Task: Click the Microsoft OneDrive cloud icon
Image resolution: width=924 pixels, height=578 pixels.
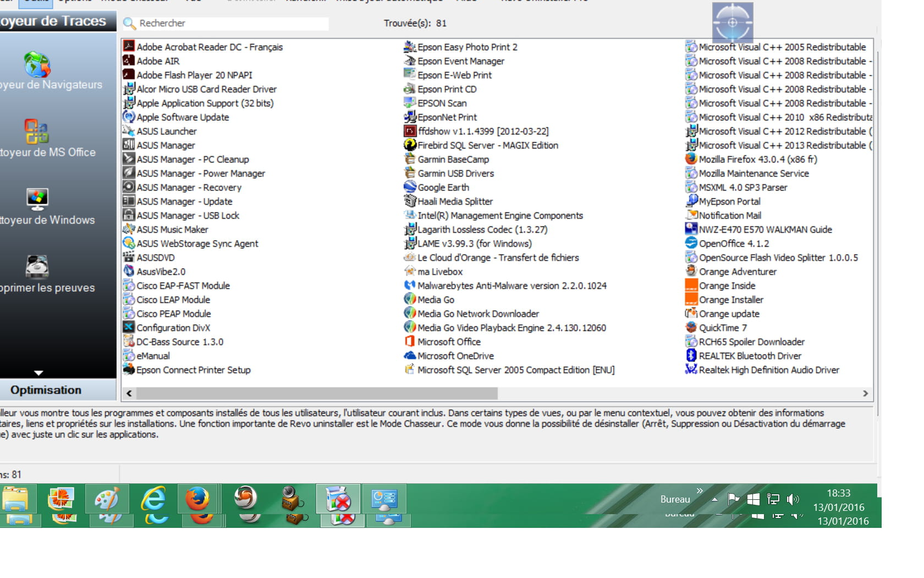Action: pyautogui.click(x=410, y=355)
